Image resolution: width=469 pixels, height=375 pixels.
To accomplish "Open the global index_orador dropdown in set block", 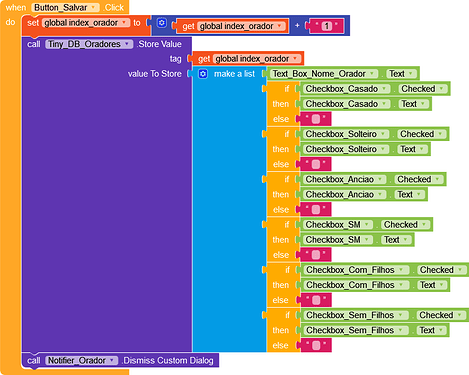I will (x=86, y=23).
